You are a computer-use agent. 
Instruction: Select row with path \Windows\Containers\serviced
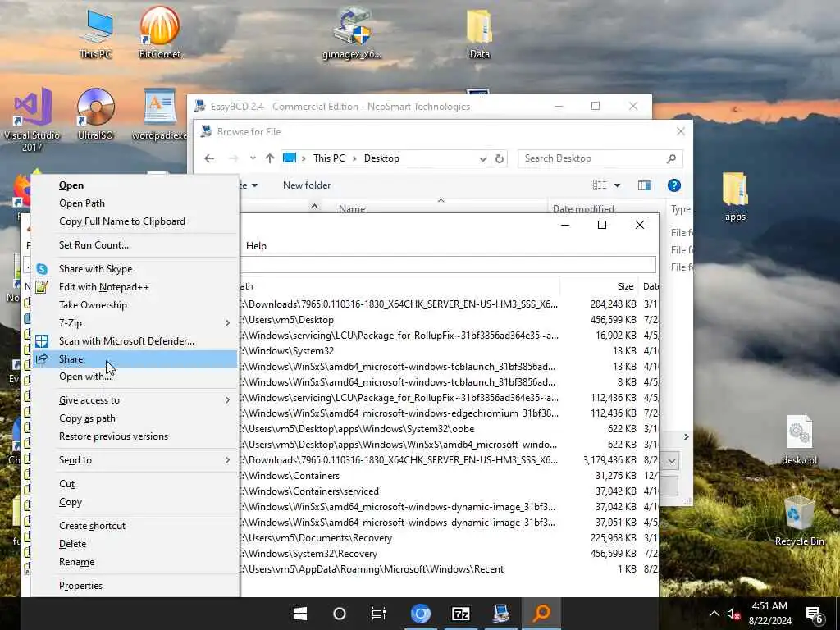pos(449,491)
